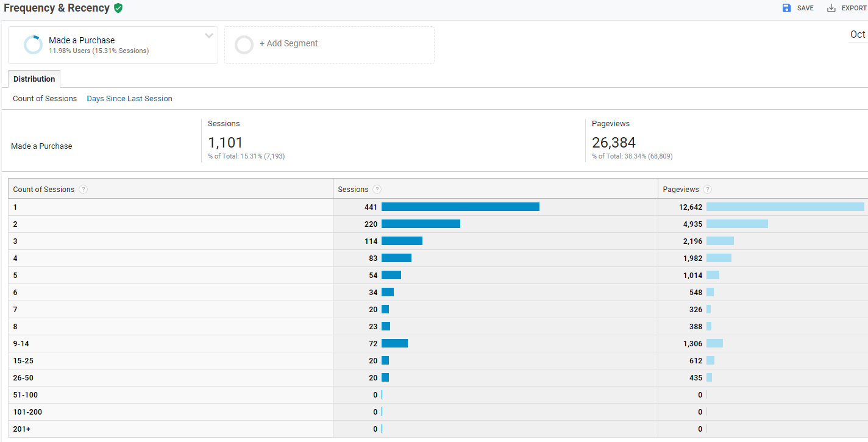Screen dimensions: 868x442
Task: Click the Pageviews scorecard label
Action: click(611, 124)
